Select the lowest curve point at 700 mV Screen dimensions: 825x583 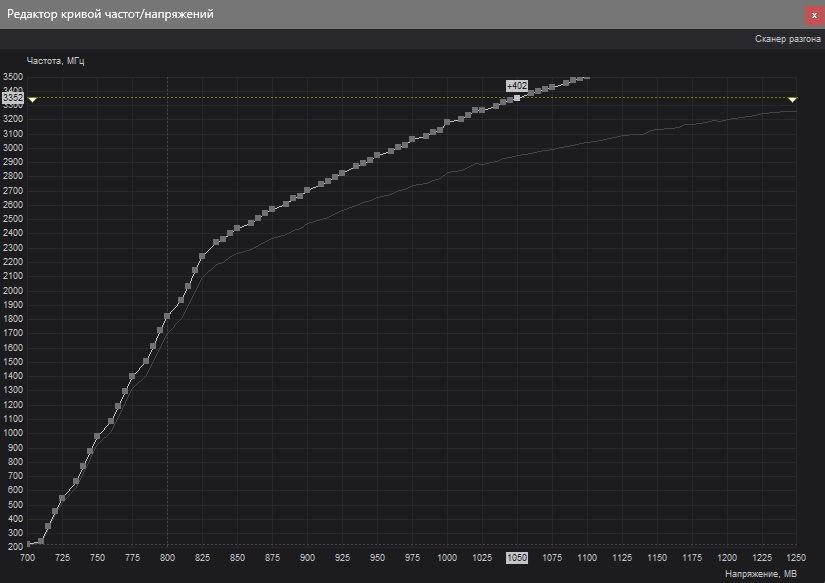click(27, 545)
